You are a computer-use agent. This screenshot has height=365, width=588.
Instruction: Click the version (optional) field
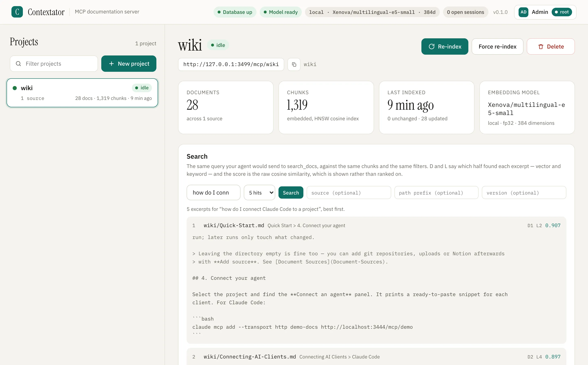(524, 193)
